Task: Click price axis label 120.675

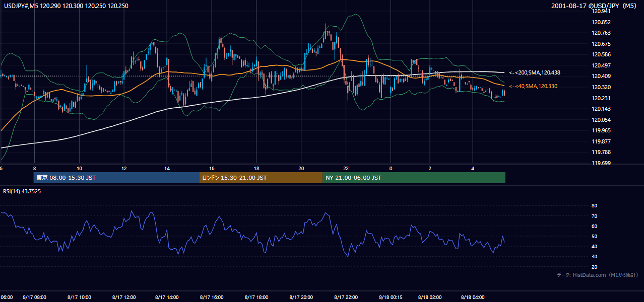Action: (602, 44)
